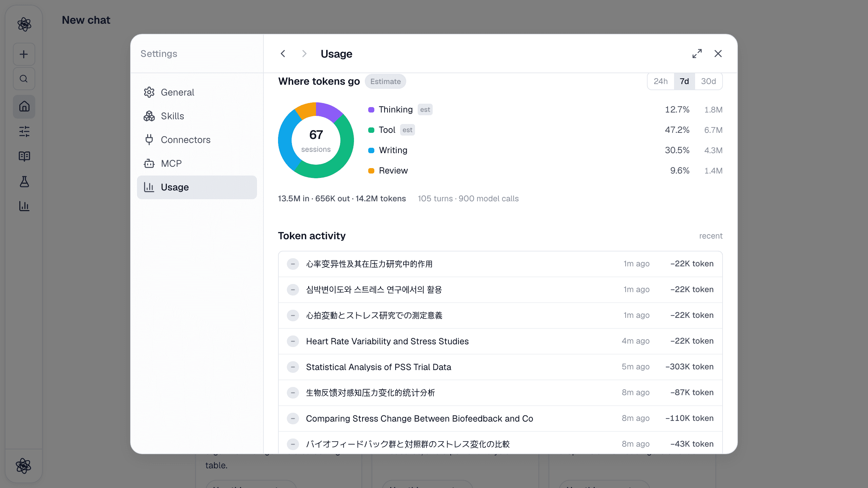Open General settings section

tap(197, 92)
